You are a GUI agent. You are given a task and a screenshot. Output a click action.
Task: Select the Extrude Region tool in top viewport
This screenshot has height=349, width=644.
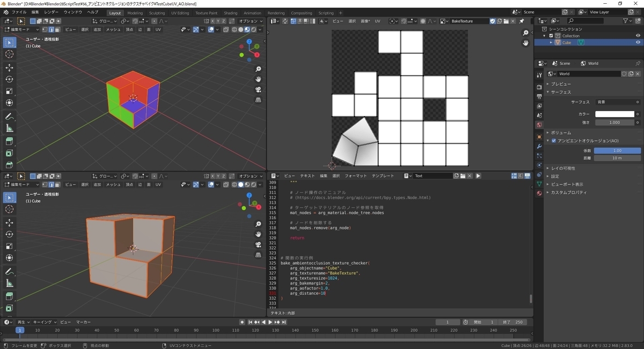coord(10,141)
